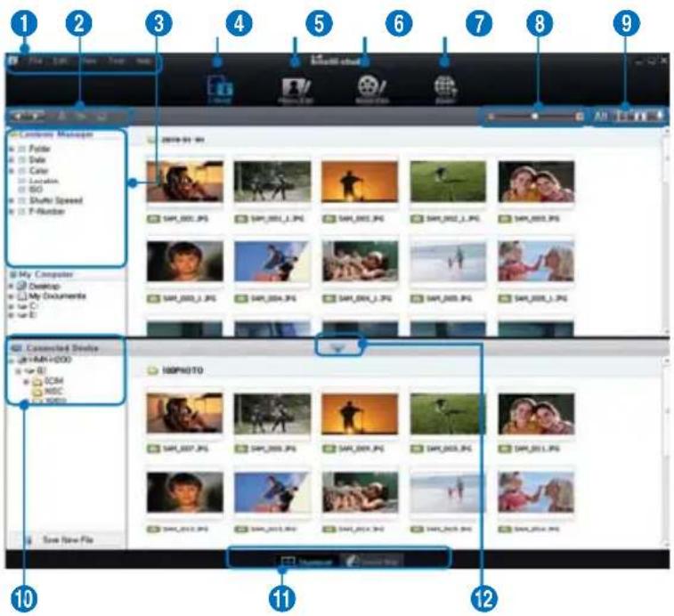Click the small thumbnail size icon left of slider
This screenshot has height=616, width=674.
(491, 116)
